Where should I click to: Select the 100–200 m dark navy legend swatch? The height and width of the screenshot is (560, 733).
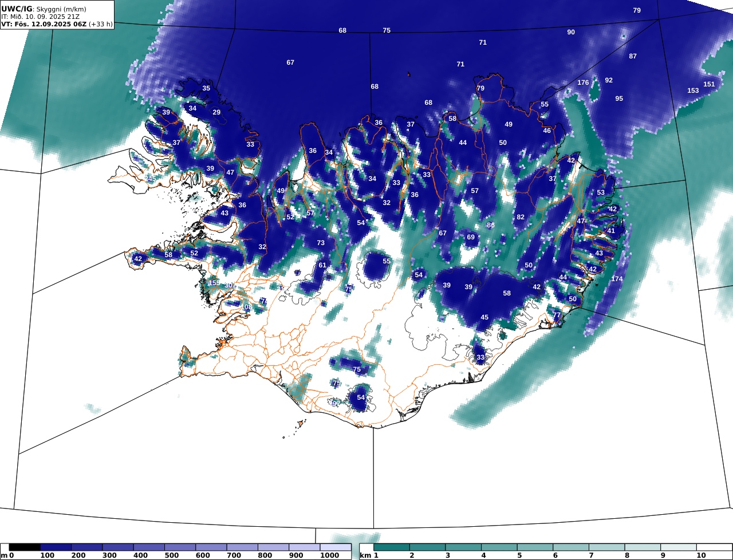point(56,547)
